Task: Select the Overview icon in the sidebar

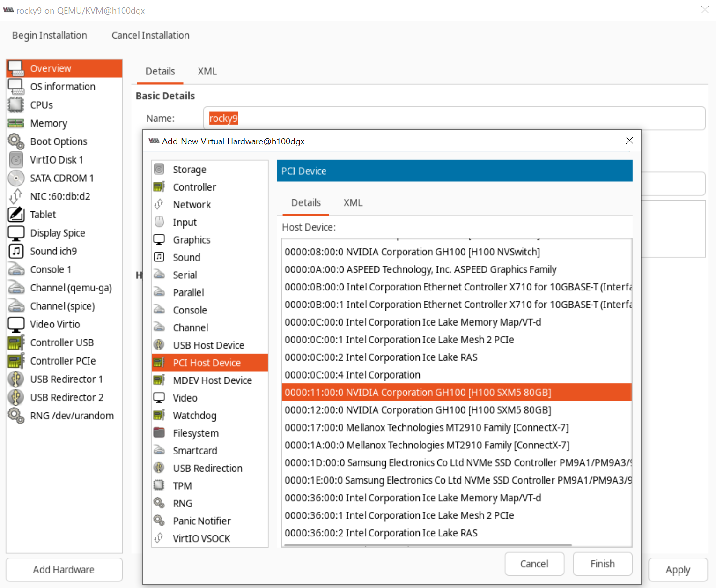Action: click(16, 68)
